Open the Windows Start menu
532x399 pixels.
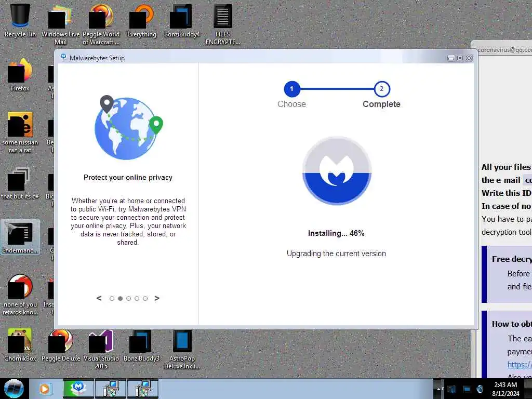[x=14, y=389]
